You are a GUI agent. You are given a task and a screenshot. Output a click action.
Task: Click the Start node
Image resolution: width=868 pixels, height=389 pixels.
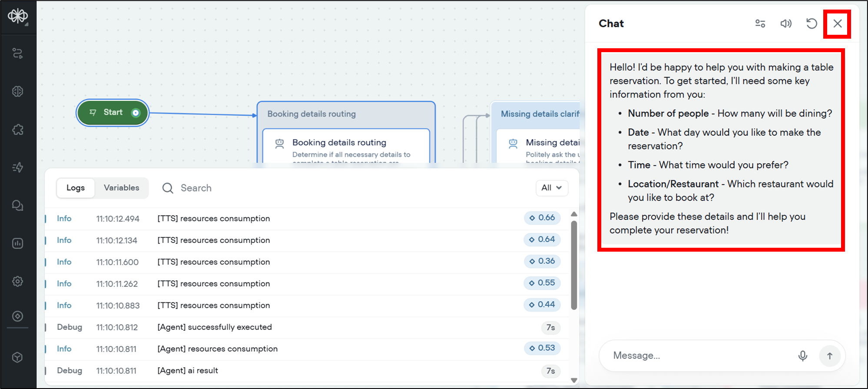point(113,113)
